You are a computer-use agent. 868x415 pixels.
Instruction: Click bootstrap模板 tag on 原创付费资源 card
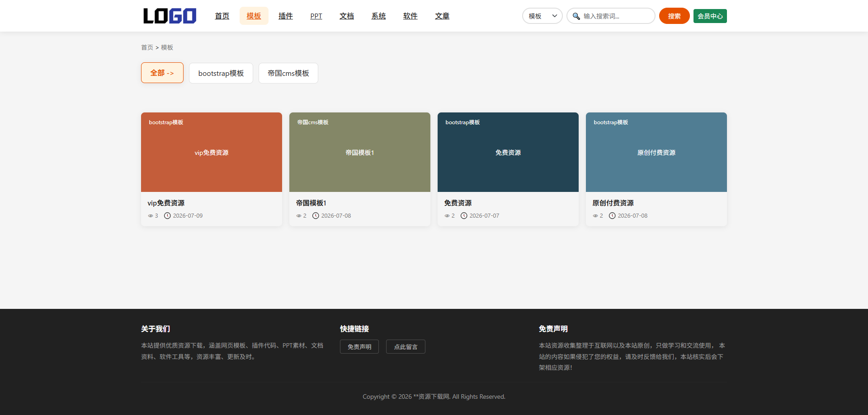tap(611, 122)
